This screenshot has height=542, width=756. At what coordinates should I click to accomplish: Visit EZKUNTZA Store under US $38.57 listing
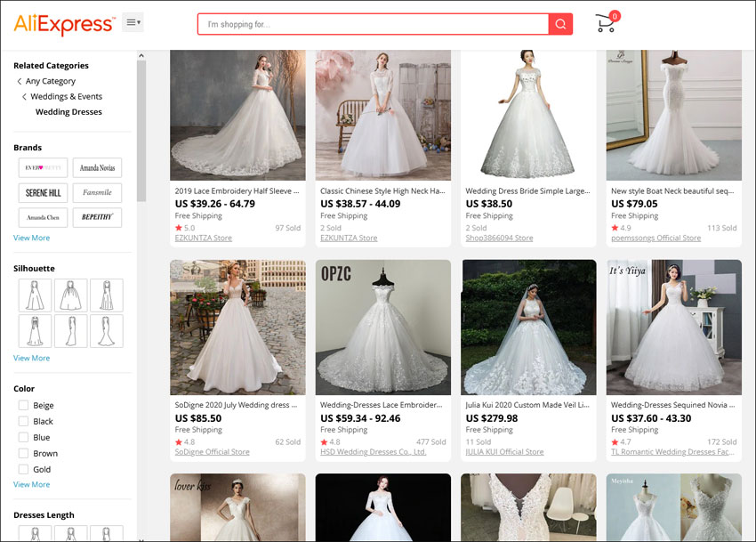349,238
